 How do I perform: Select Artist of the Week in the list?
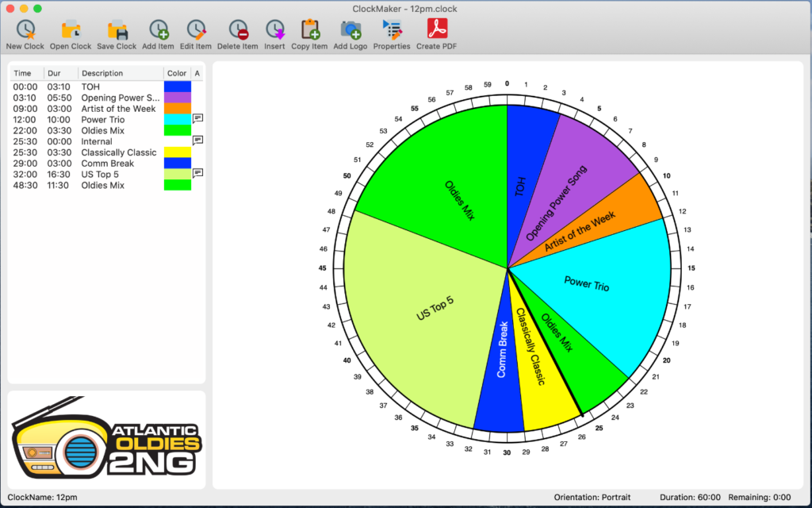coord(107,108)
